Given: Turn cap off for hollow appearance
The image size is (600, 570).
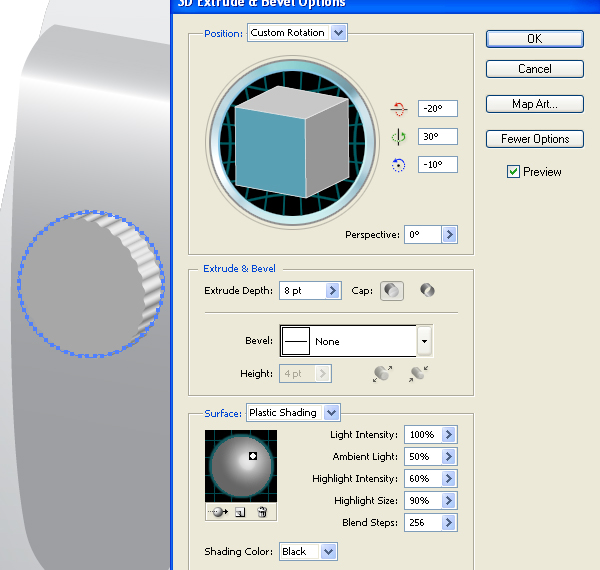Looking at the screenshot, I should [x=427, y=290].
